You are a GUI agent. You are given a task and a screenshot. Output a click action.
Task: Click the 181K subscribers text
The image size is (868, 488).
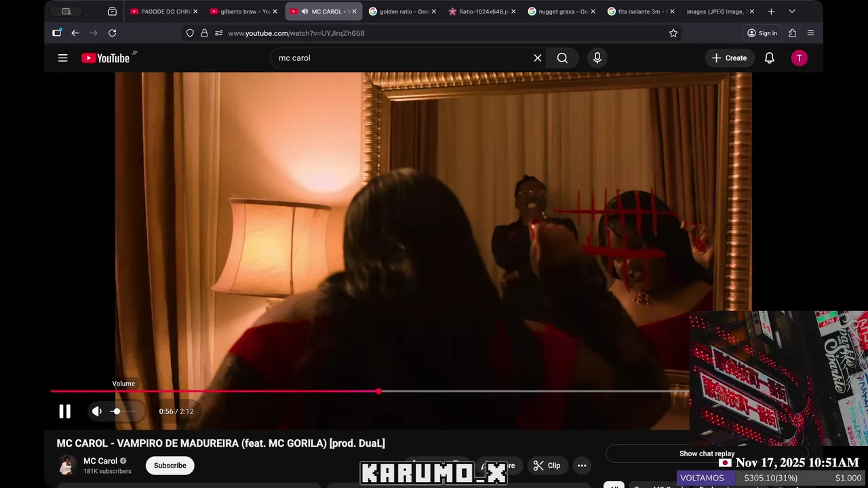pyautogui.click(x=107, y=471)
